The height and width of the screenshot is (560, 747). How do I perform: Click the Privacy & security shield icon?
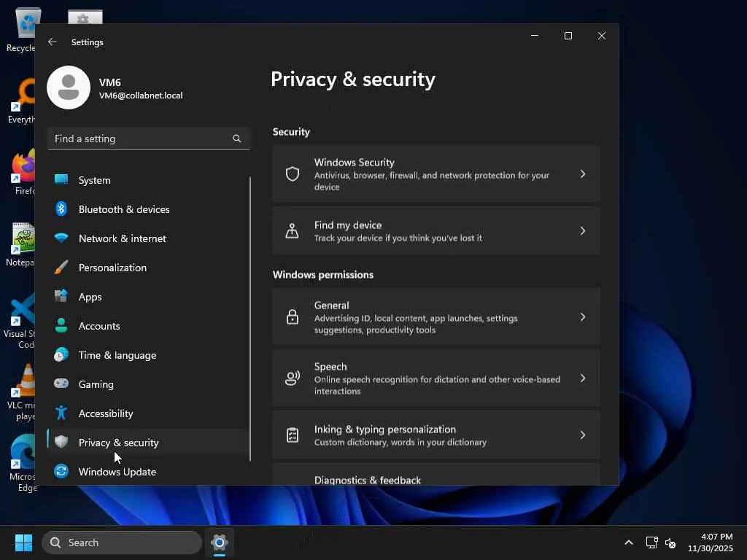click(61, 442)
